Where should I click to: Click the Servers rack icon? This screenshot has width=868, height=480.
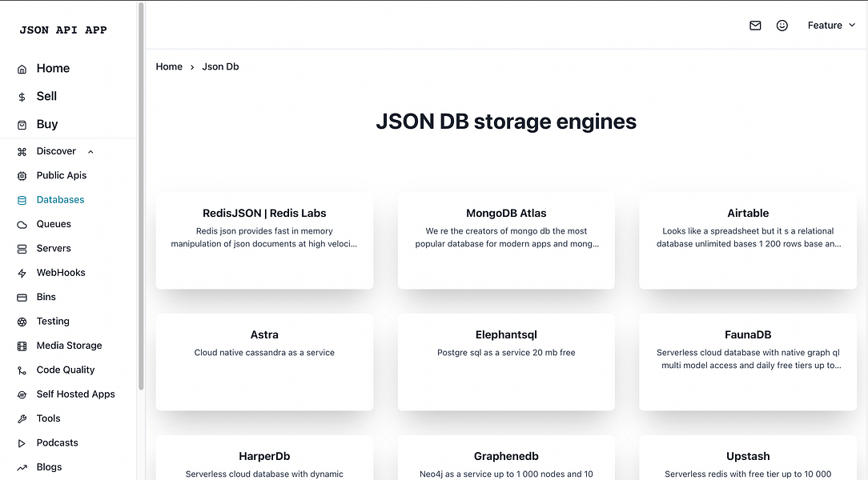pyautogui.click(x=22, y=249)
